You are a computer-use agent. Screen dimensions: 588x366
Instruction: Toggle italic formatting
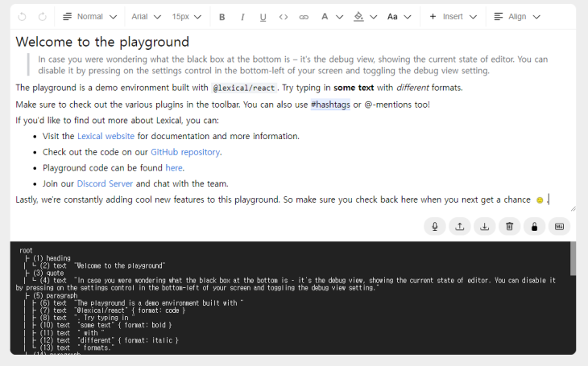(x=242, y=17)
